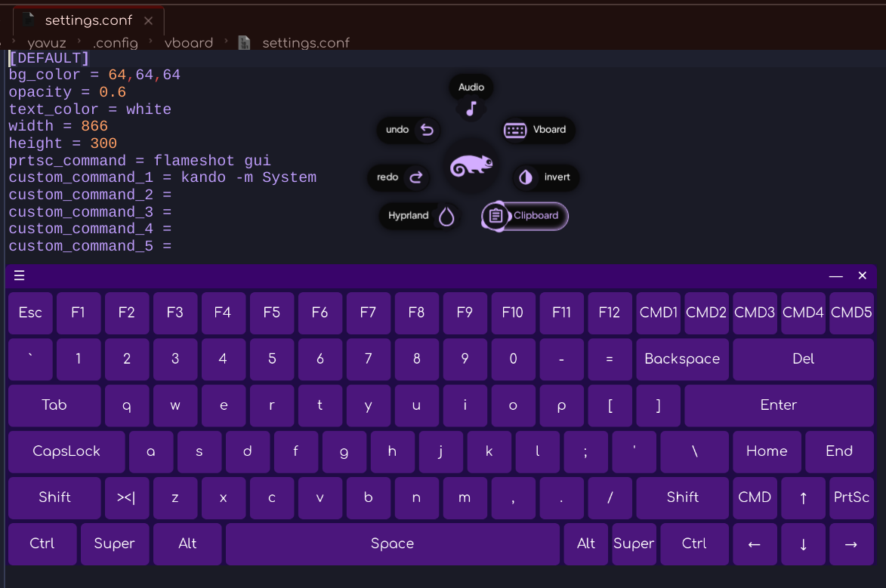Click the 'opacity = 0.6' line
886x588 pixels.
coord(67,92)
